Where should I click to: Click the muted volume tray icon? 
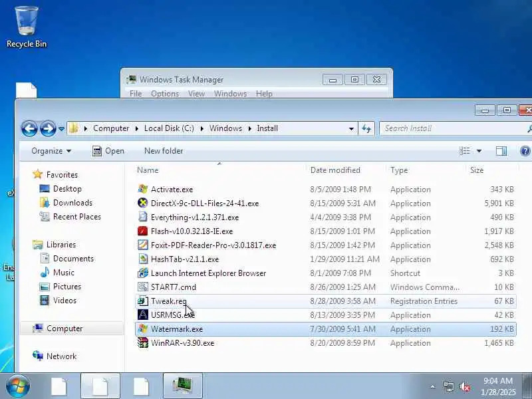[x=464, y=386]
